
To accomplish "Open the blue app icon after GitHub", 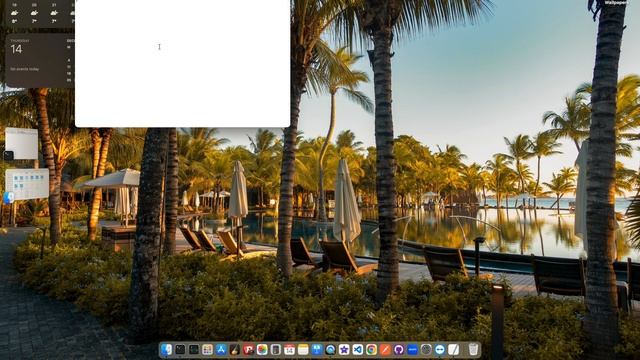I will pos(413,349).
